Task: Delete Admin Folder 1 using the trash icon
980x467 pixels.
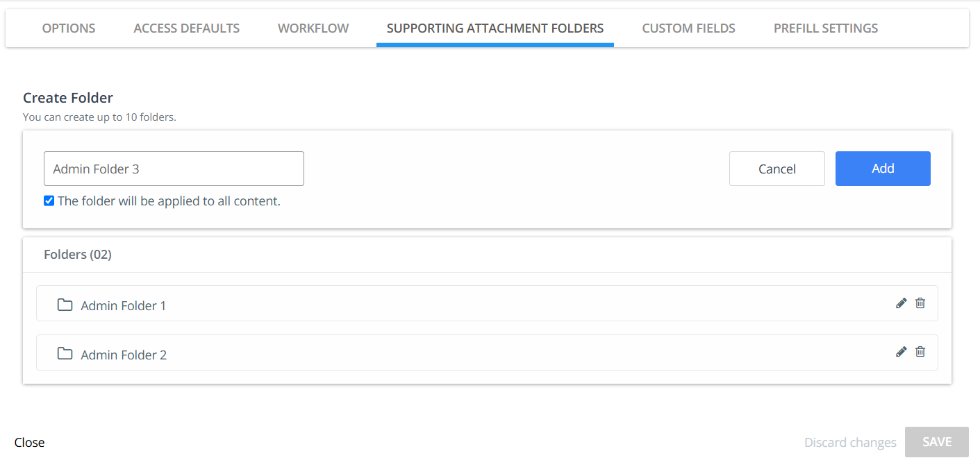Action: point(920,303)
